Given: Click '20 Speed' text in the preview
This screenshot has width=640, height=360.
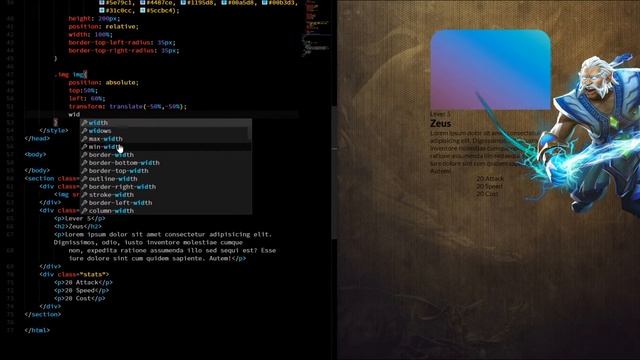Looking at the screenshot, I should [489, 187].
